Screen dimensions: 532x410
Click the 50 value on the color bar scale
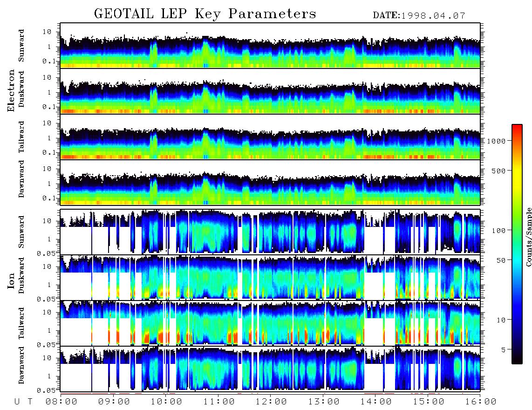tap(501, 260)
